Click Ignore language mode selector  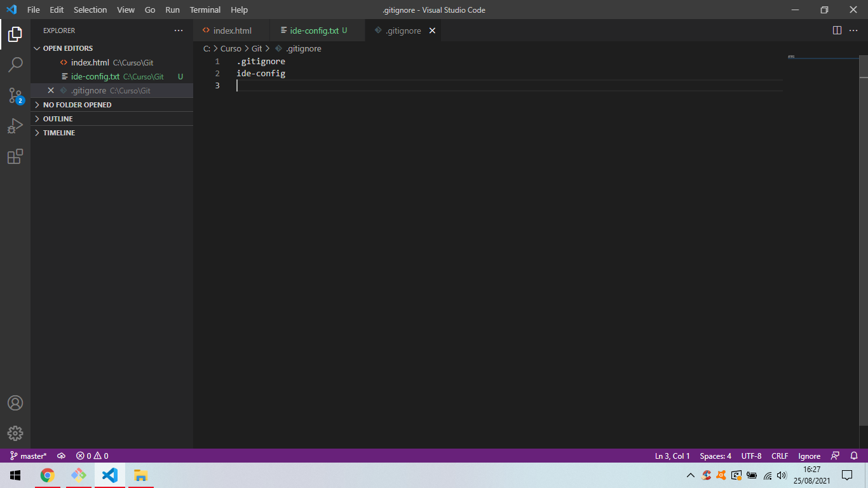pos(810,456)
